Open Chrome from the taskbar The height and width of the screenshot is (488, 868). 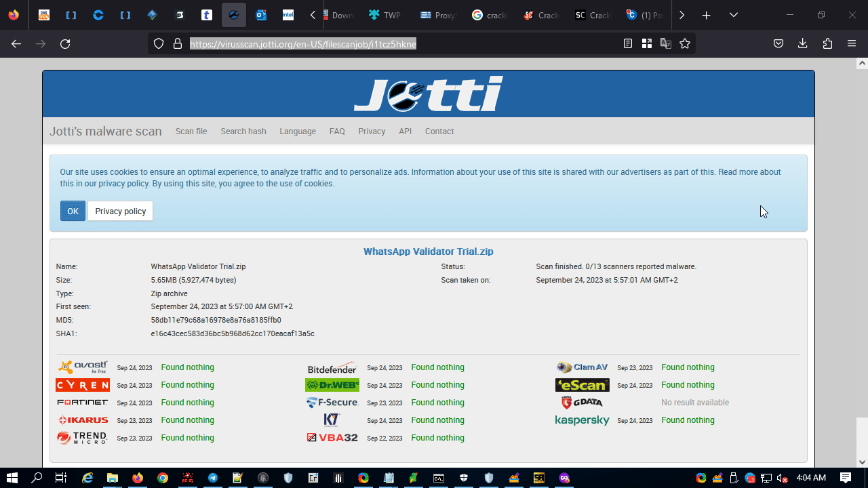[x=163, y=478]
